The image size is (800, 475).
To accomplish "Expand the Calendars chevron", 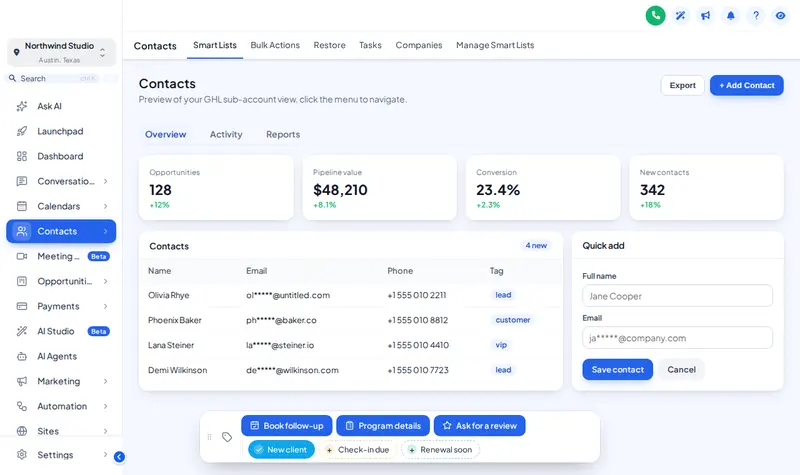I will (x=105, y=206).
